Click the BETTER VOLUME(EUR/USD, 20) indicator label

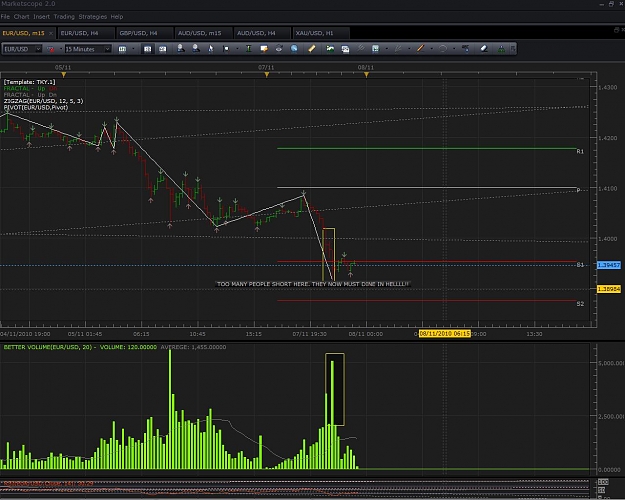80,347
